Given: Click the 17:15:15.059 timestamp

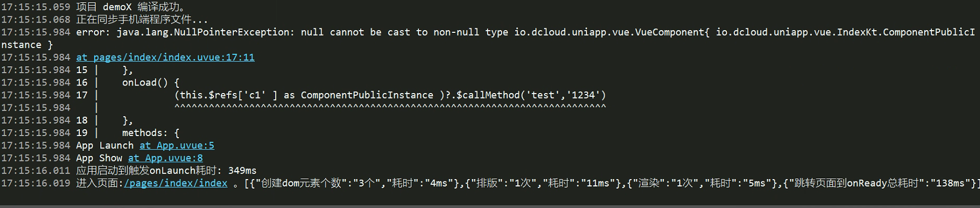Looking at the screenshot, I should (36, 7).
